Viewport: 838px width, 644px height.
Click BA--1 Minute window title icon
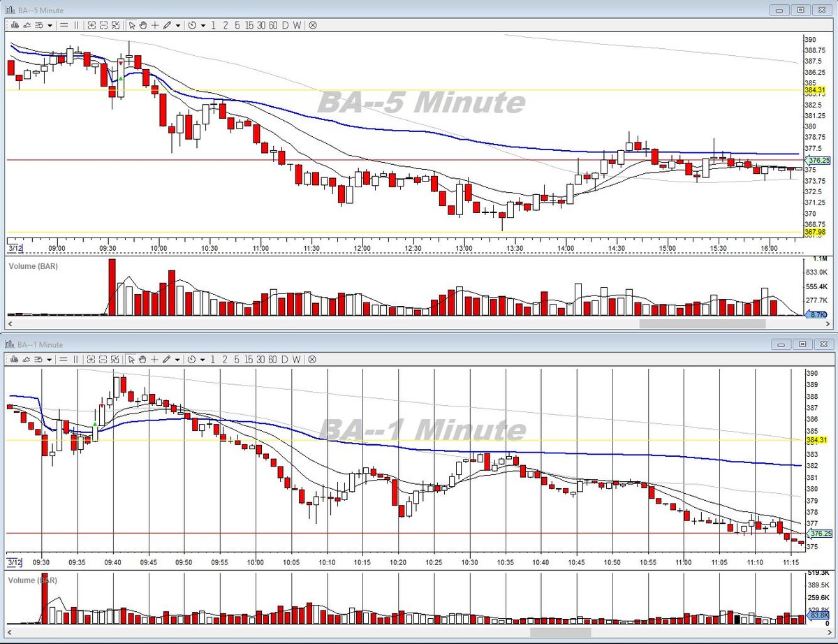[9, 344]
